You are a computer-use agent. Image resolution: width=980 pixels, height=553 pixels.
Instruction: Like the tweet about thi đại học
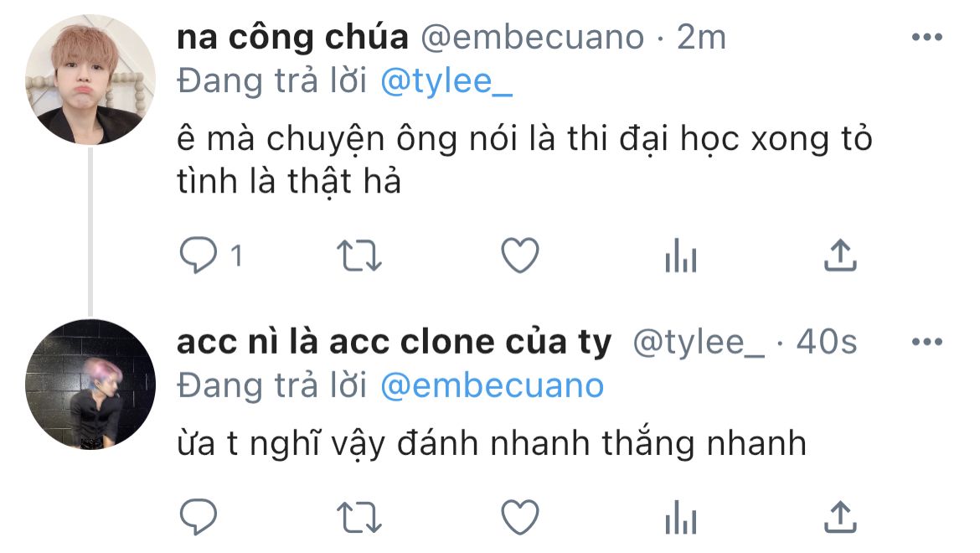coord(520,256)
